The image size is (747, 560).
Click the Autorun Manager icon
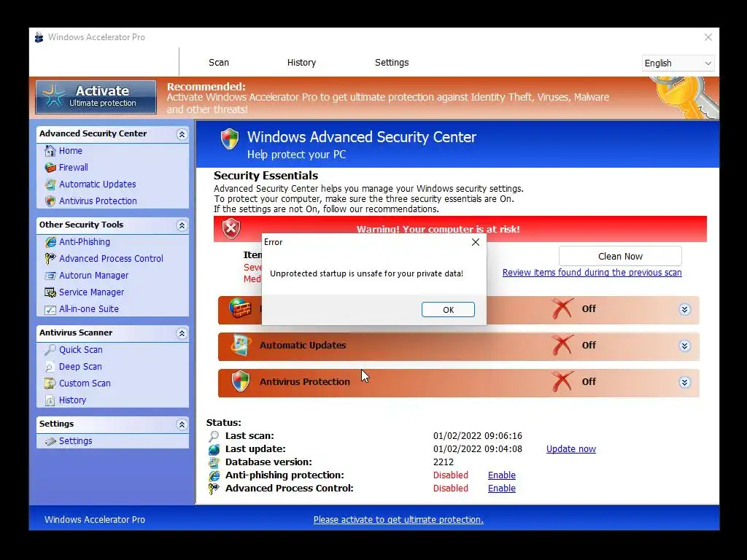tap(50, 276)
